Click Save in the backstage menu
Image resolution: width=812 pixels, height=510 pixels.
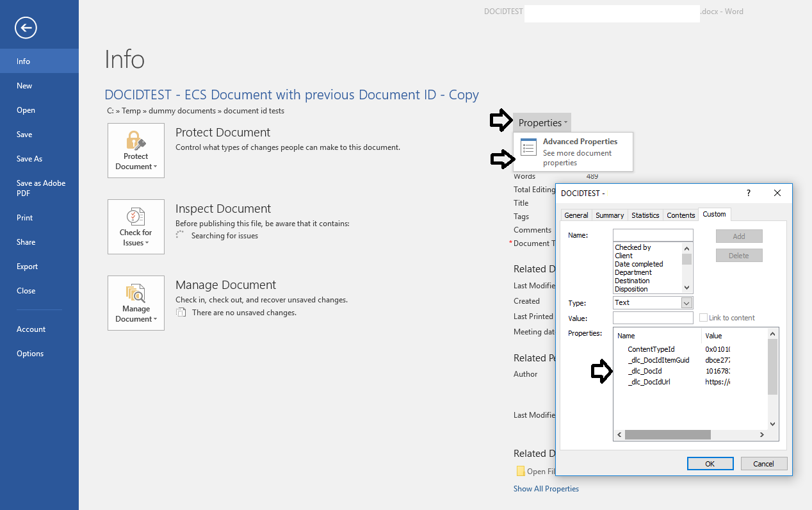click(39, 135)
